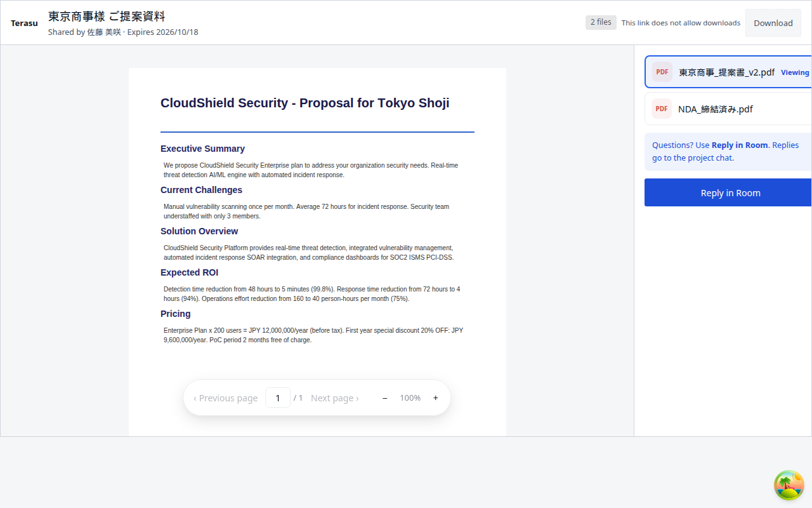Click the Download button
This screenshot has height=508, width=812.
pos(773,23)
